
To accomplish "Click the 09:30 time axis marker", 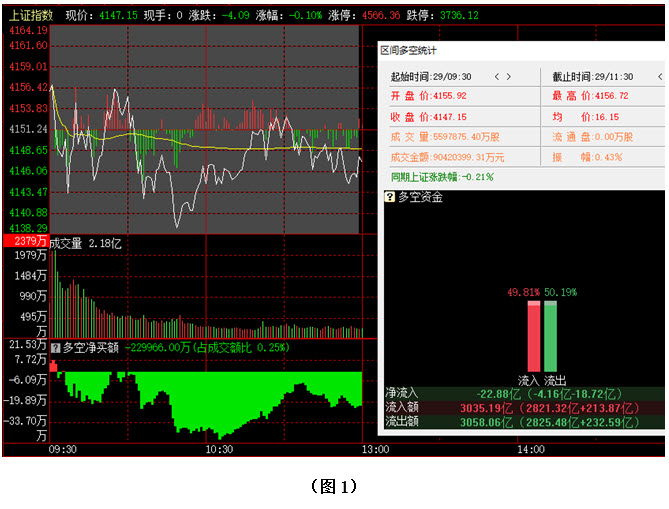I will coord(62,450).
